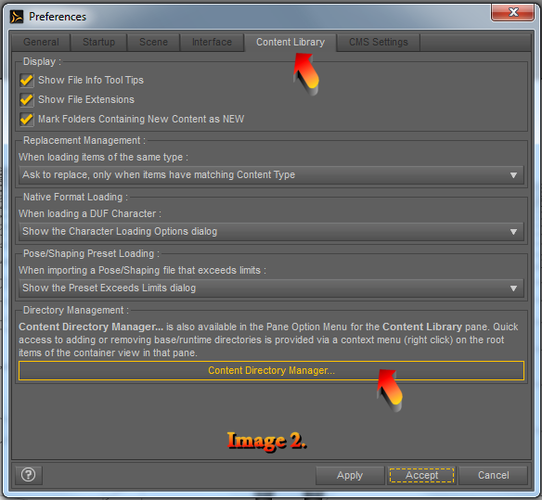The height and width of the screenshot is (500, 542).
Task: Select the Scene tab
Action: point(153,42)
